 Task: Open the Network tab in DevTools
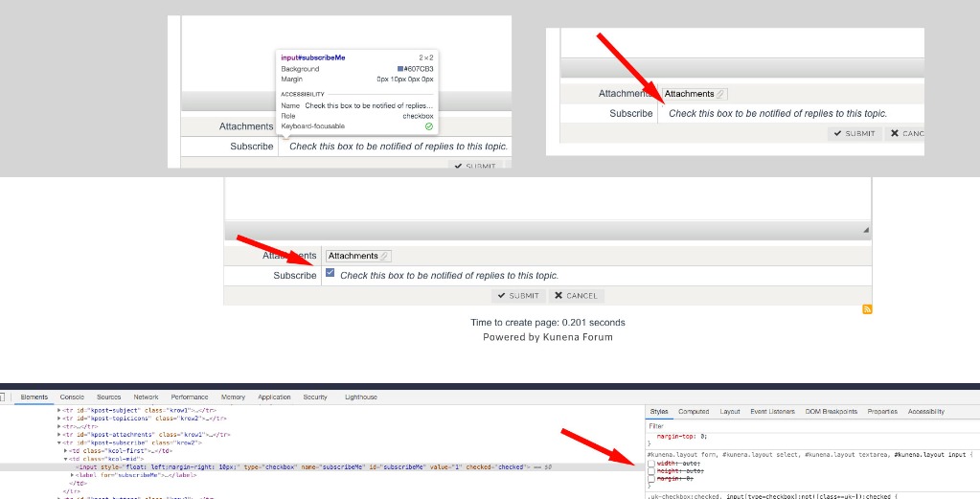146,397
